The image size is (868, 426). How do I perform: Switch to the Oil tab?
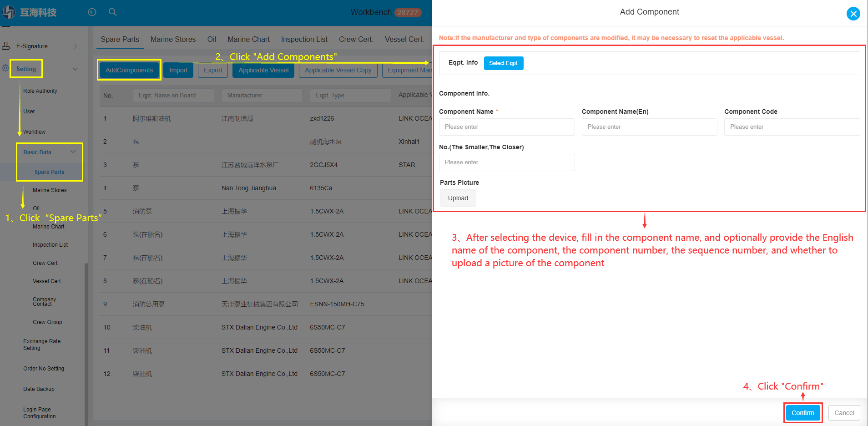click(x=212, y=40)
